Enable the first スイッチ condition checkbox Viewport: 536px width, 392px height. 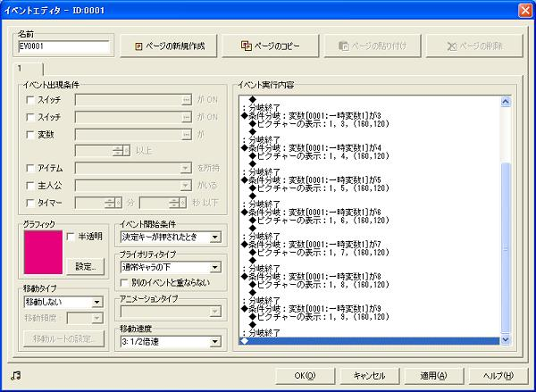click(30, 100)
